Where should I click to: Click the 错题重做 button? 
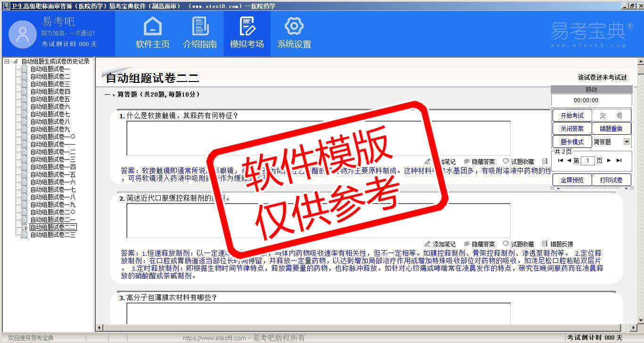click(611, 129)
